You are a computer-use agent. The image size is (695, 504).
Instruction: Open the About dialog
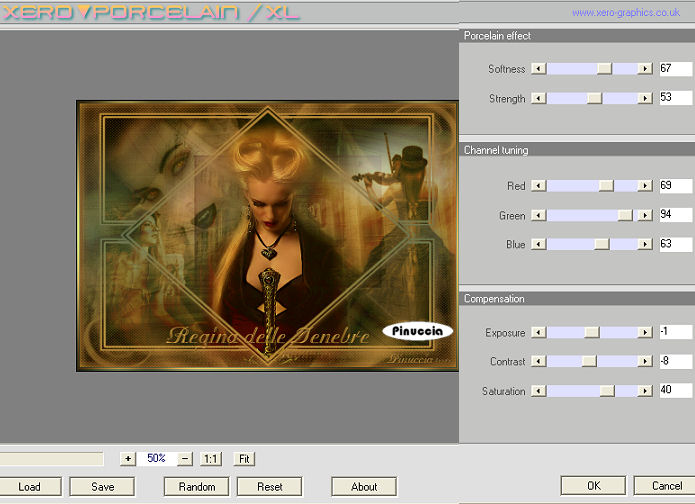tap(364, 487)
